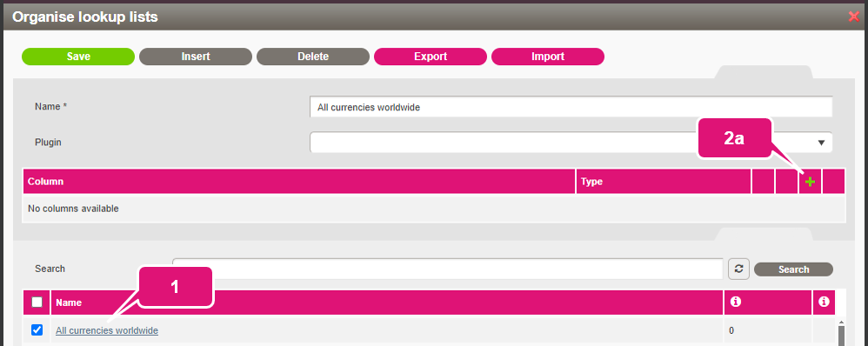Click the Name column header of the list
The width and height of the screenshot is (868, 346).
pyautogui.click(x=387, y=303)
